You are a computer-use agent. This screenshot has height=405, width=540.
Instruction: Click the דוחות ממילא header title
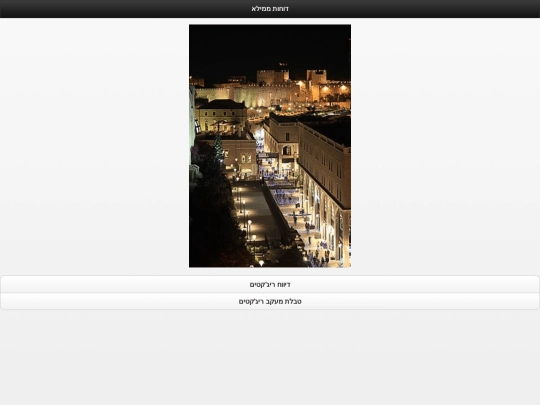point(270,9)
